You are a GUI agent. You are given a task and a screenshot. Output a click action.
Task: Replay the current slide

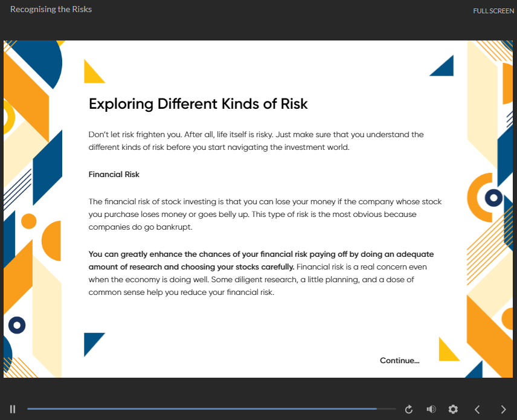(x=409, y=410)
